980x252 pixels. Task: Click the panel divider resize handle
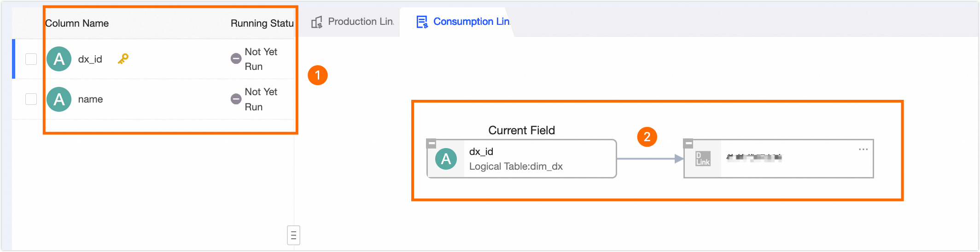293,235
